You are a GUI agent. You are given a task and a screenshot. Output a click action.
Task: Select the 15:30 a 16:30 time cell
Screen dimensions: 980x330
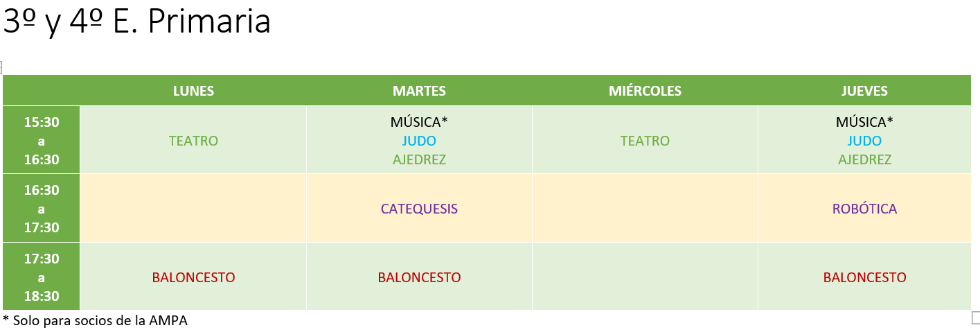coord(42,141)
